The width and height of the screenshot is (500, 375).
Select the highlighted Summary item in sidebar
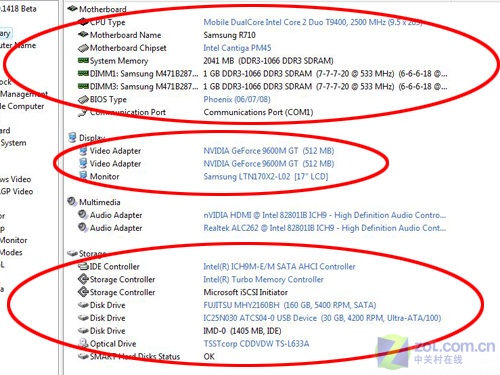[6, 33]
